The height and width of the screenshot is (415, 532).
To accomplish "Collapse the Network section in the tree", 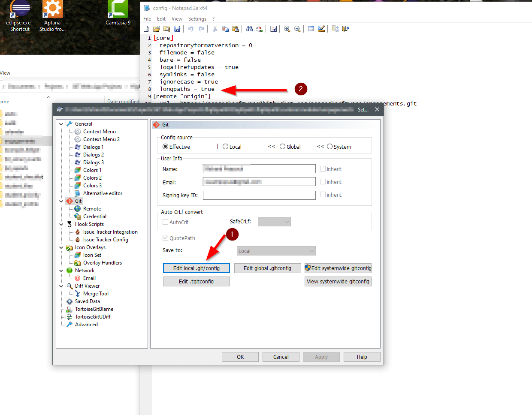I will (x=60, y=270).
